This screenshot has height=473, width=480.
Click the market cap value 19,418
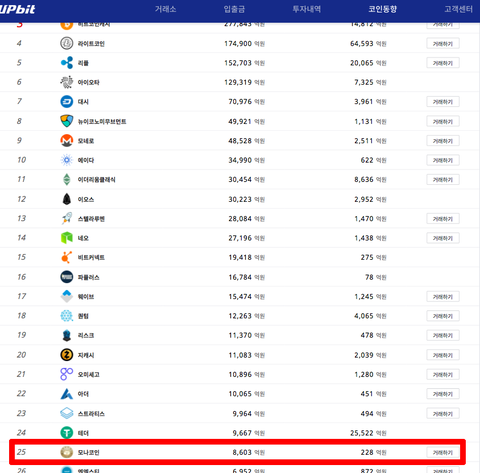tap(240, 257)
